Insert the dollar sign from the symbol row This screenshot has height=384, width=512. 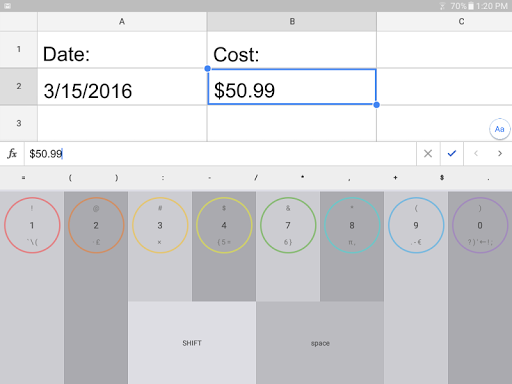point(442,178)
